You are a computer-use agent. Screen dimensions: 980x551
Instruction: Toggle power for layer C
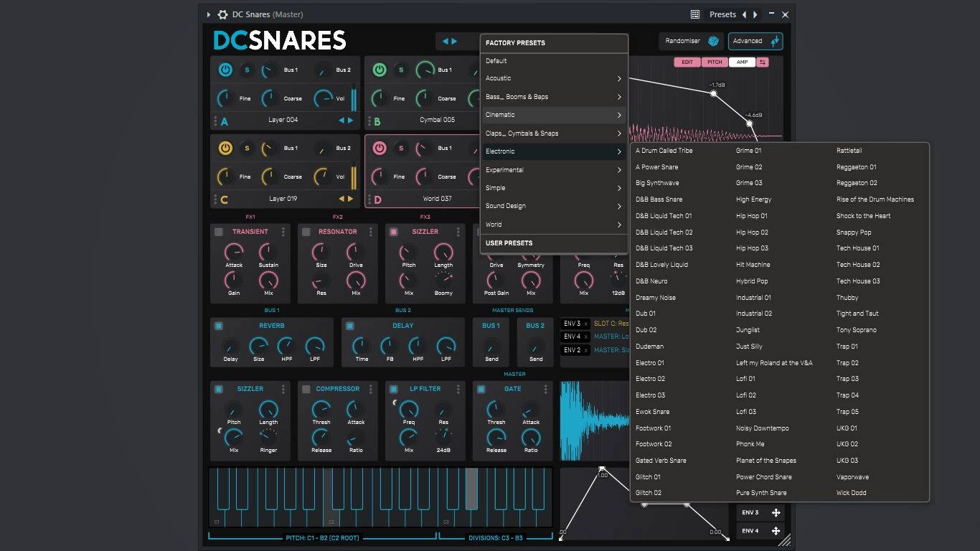point(225,148)
